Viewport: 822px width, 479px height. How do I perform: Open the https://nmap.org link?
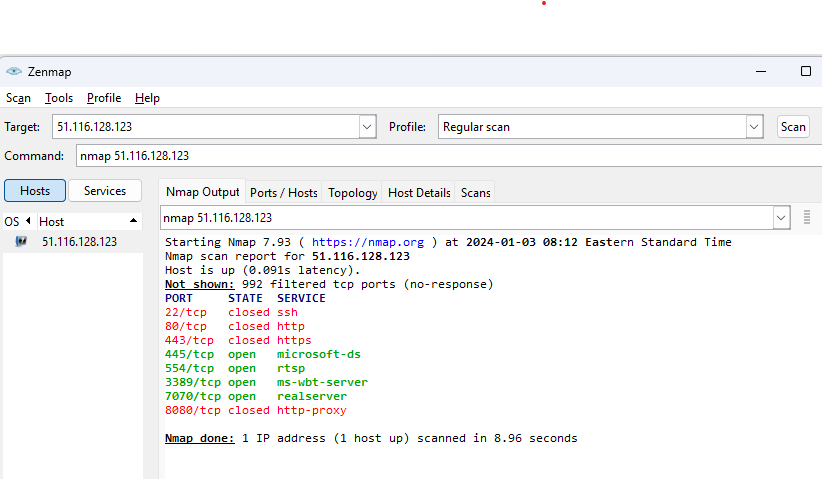(367, 242)
